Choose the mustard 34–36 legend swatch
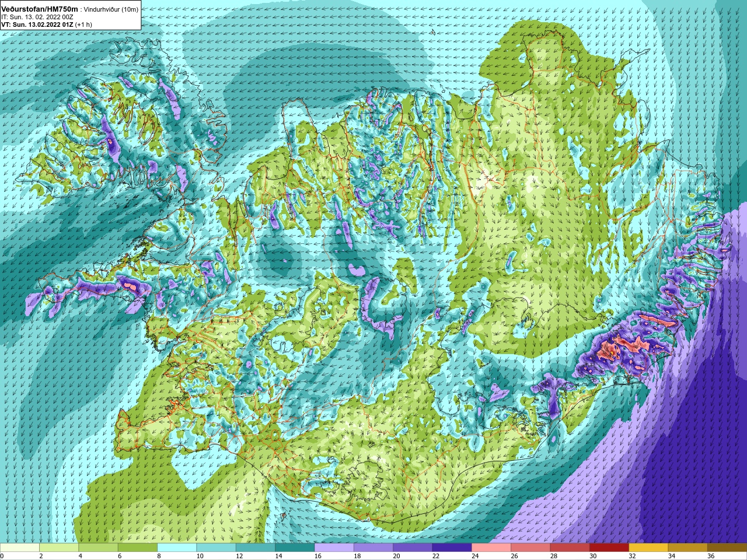This screenshot has width=747, height=560. click(x=687, y=548)
